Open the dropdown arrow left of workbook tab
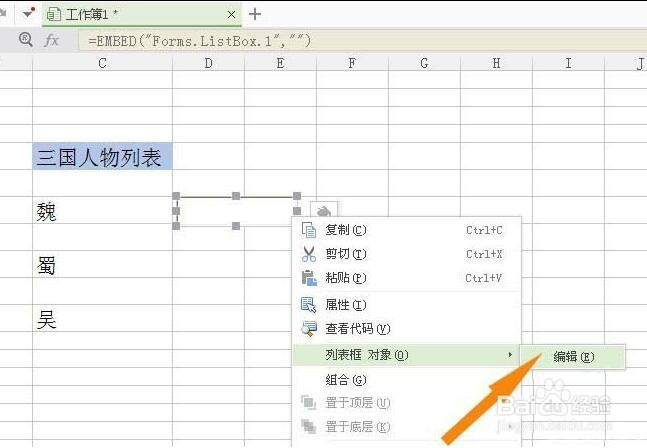The height and width of the screenshot is (448, 647). (x=28, y=13)
